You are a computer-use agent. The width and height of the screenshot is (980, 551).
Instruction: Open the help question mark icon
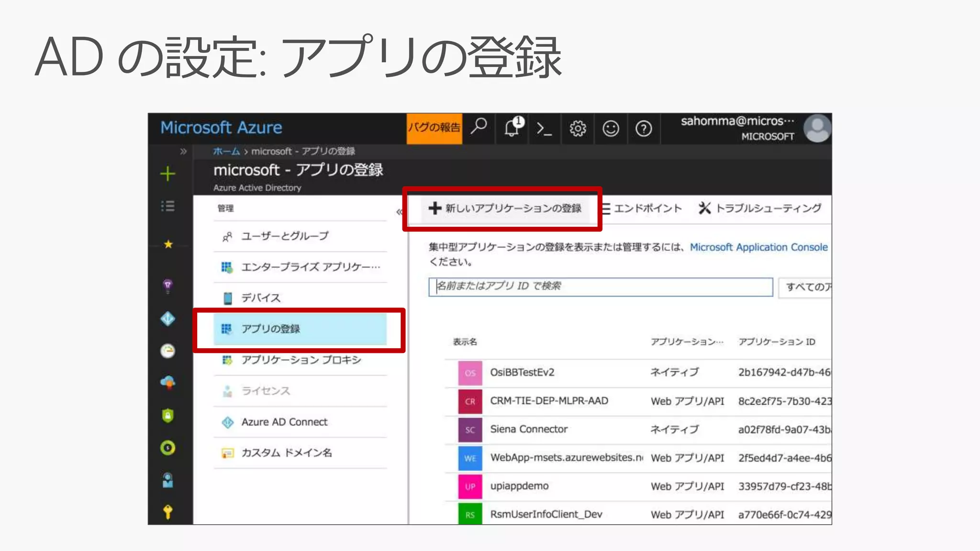click(643, 128)
